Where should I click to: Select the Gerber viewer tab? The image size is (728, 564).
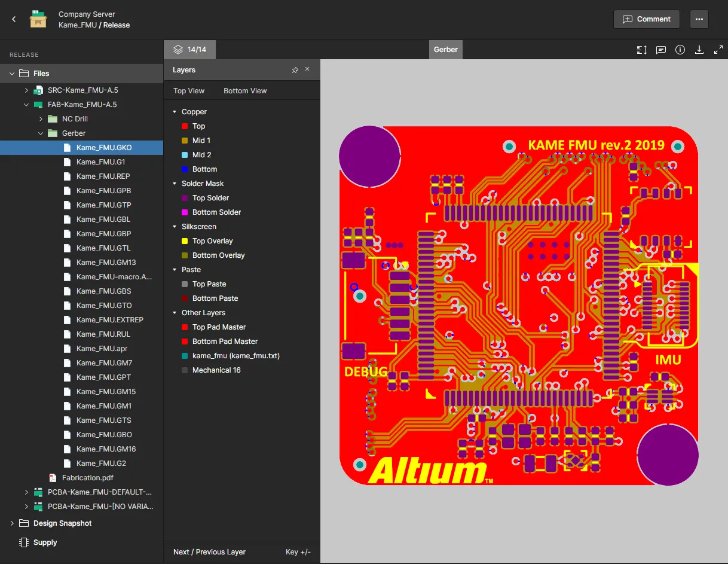pyautogui.click(x=446, y=50)
